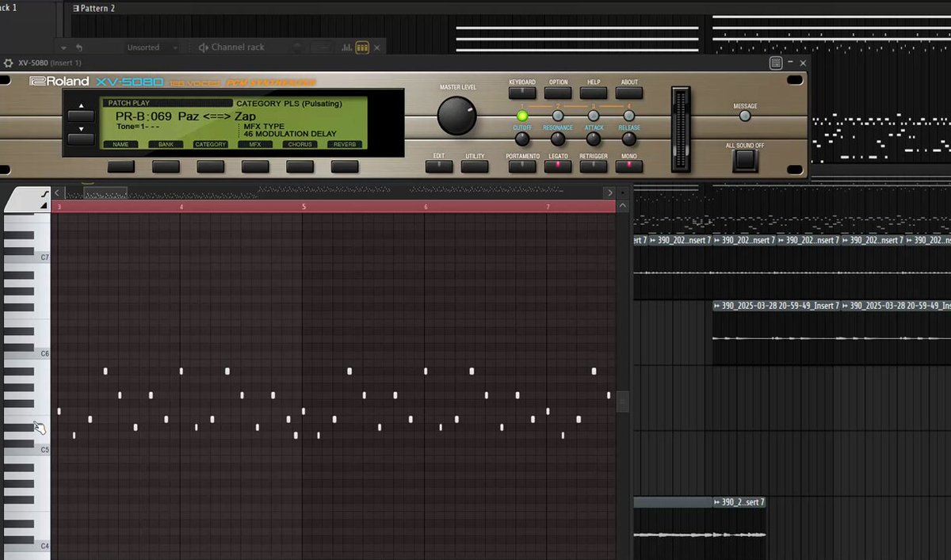
Task: Click the RELEASE knob
Action: coord(629,139)
